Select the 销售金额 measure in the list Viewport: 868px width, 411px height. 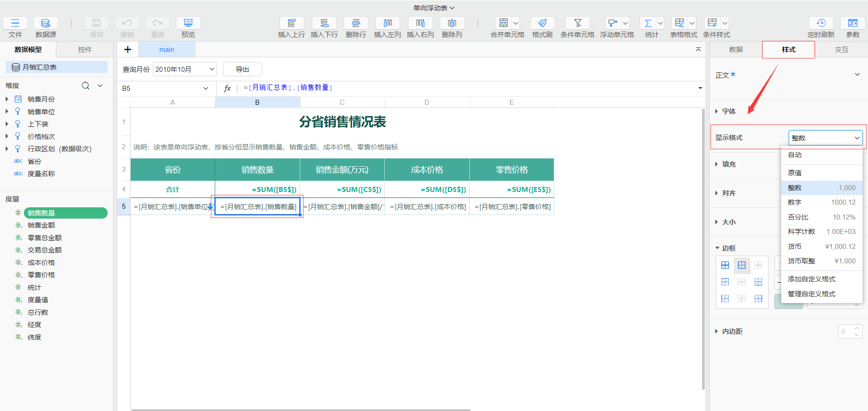coord(41,225)
